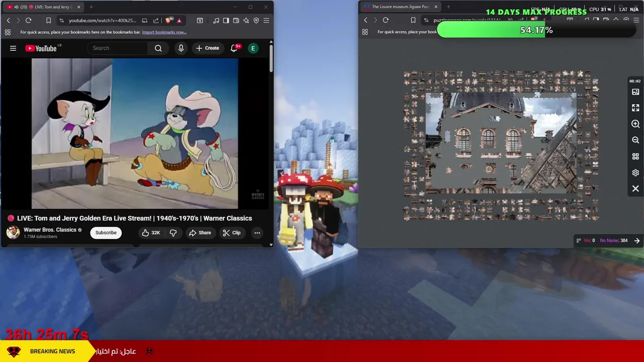The height and width of the screenshot is (362, 644).
Task: Open the Warner Bros. Classics channel avatar
Action: [13, 232]
